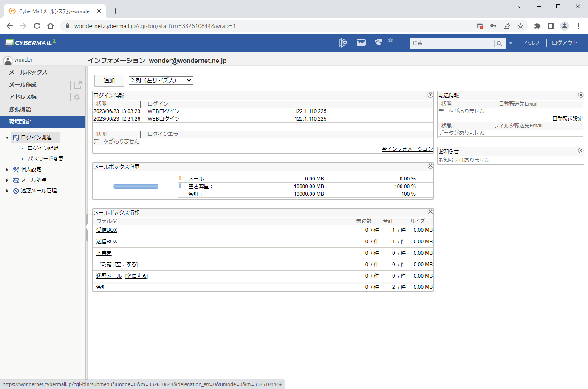Close the 転送情報 panel
Viewport: 588px width, 389px height.
pyautogui.click(x=581, y=95)
